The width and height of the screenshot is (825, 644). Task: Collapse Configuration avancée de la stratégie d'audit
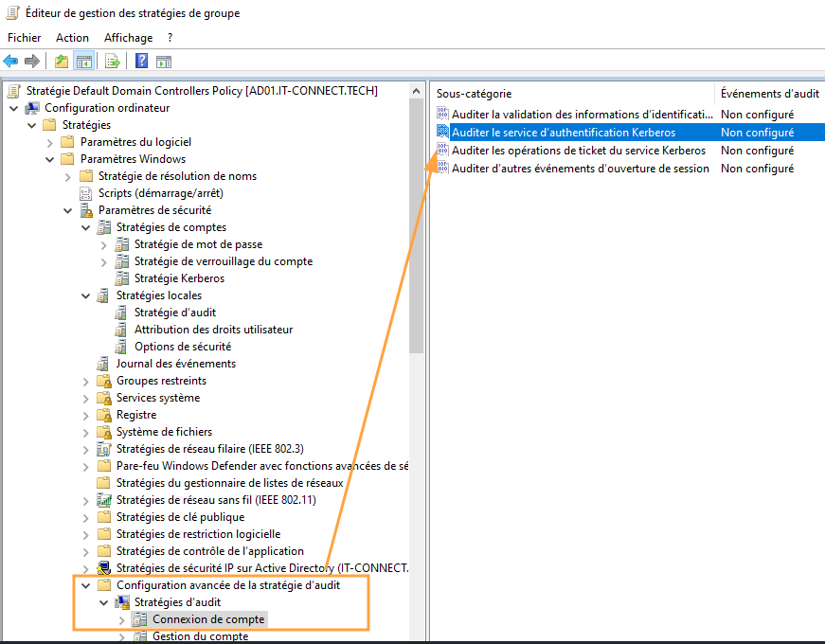coord(86,585)
